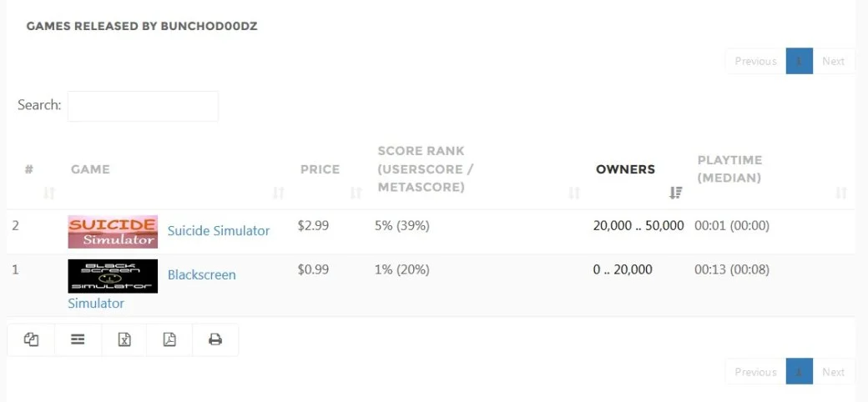
Task: Sort by Price column arrows
Action: pyautogui.click(x=356, y=193)
